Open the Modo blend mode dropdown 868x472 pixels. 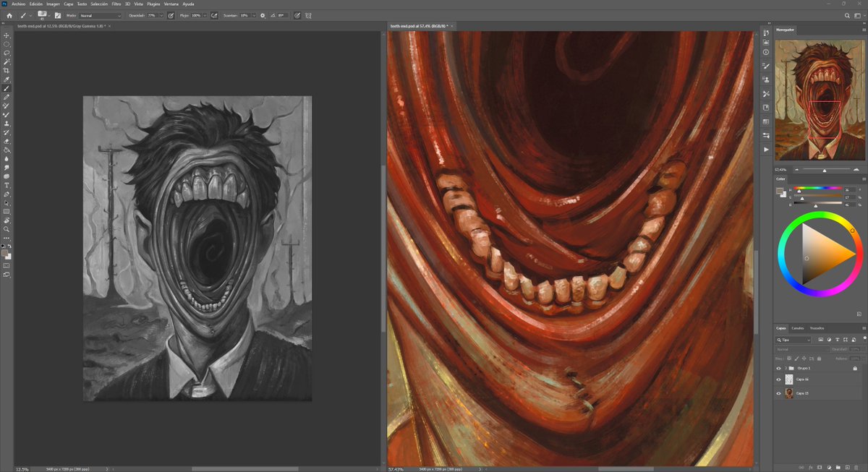[100, 15]
